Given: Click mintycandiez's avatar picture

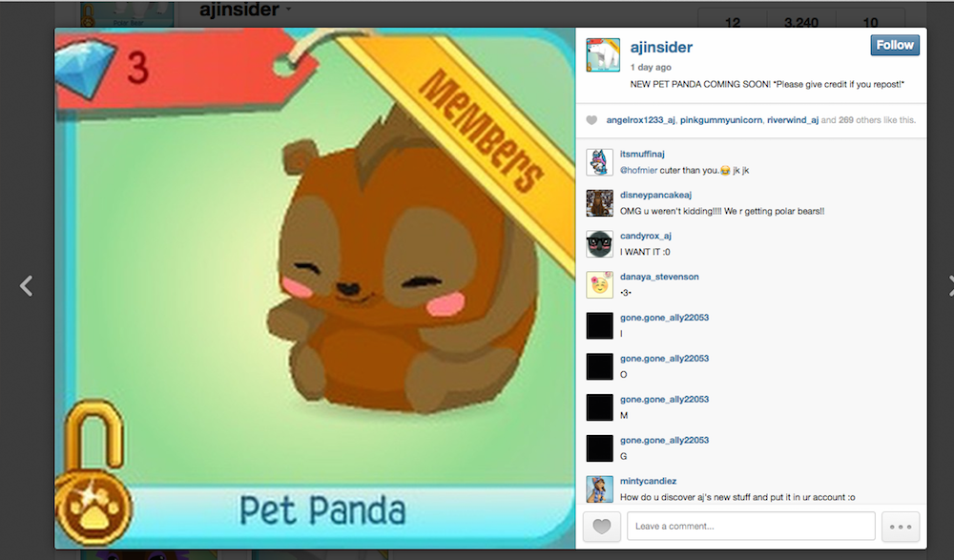Looking at the screenshot, I should 599,489.
